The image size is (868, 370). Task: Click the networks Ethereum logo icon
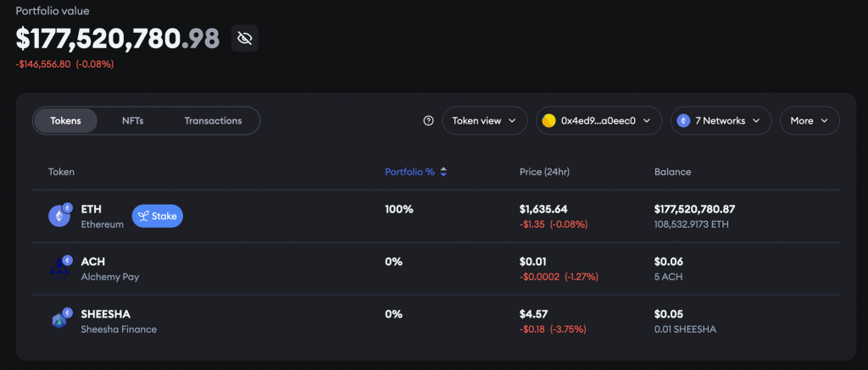pos(683,121)
